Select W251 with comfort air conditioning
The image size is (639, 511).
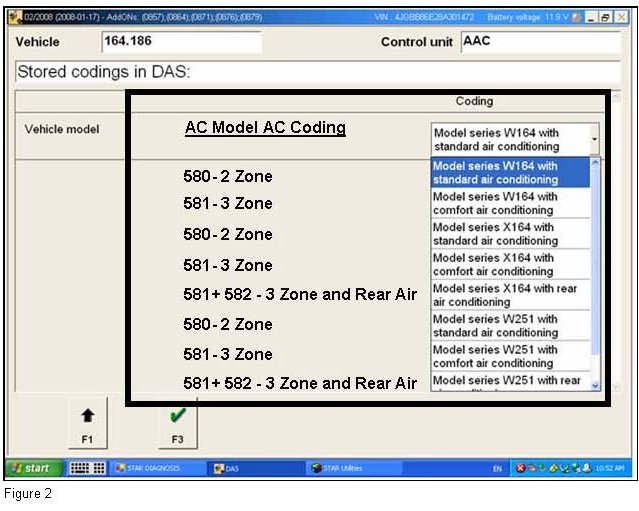click(x=511, y=356)
